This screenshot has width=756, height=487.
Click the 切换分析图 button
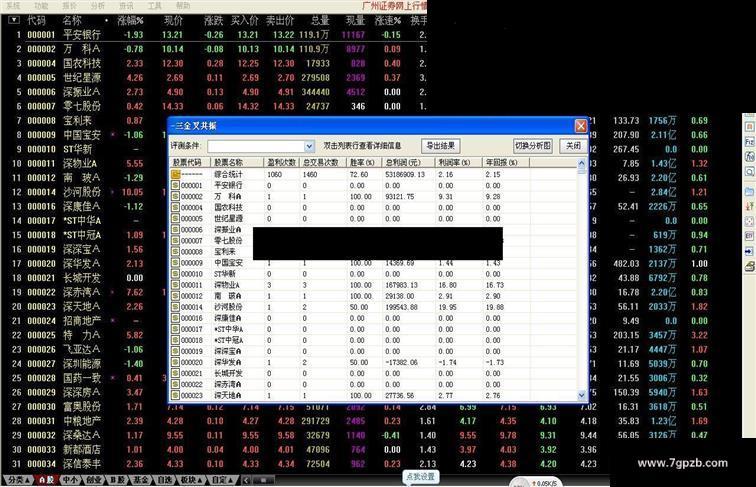[x=532, y=146]
